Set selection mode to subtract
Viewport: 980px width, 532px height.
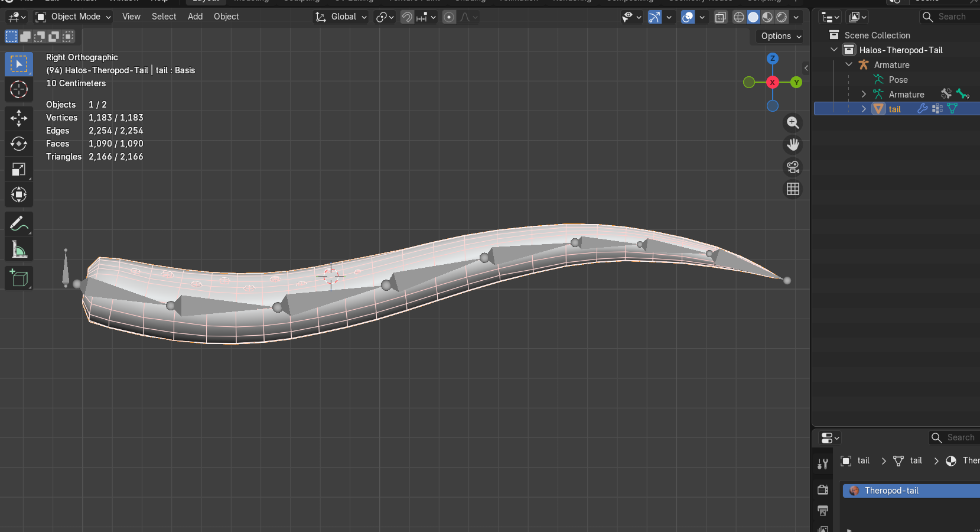40,37
